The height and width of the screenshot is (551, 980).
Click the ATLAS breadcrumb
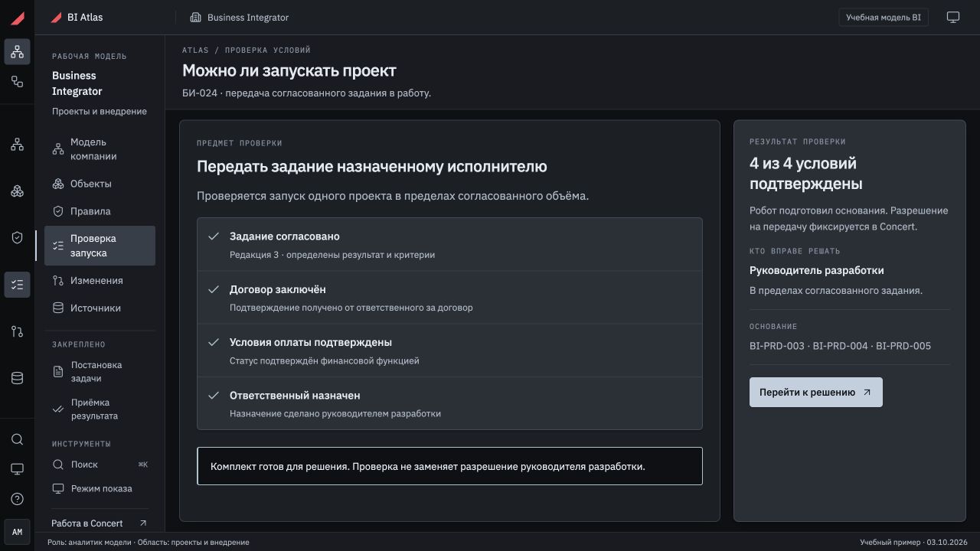pos(195,51)
